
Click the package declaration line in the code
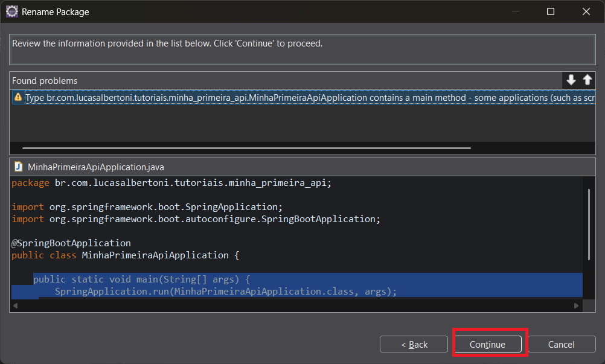[x=171, y=183]
